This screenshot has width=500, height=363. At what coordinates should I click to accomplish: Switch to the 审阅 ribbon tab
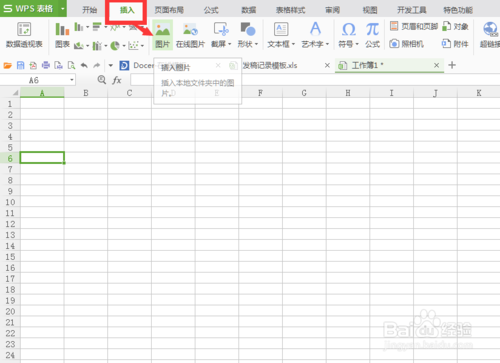point(332,10)
